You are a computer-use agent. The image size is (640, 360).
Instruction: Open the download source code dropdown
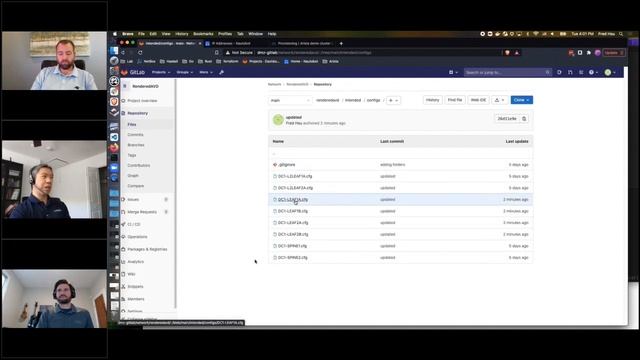[500, 100]
